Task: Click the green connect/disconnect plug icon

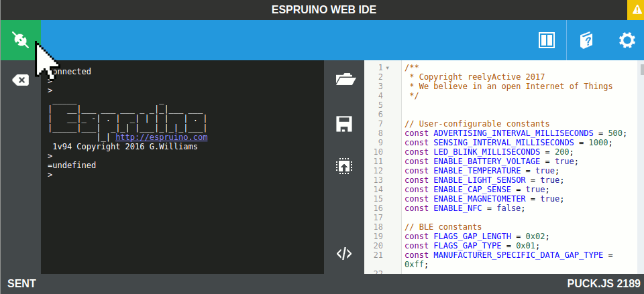Action: 21,40
